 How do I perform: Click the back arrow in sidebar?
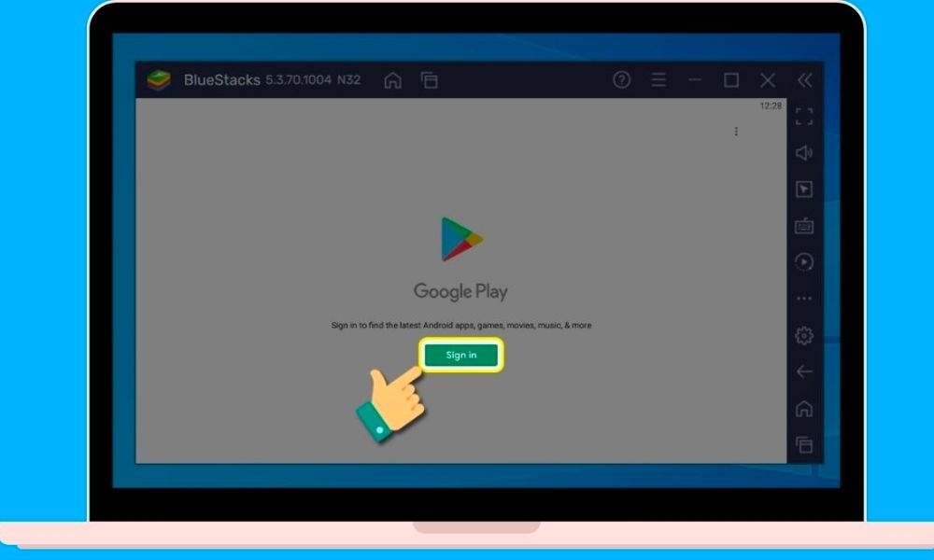point(803,372)
